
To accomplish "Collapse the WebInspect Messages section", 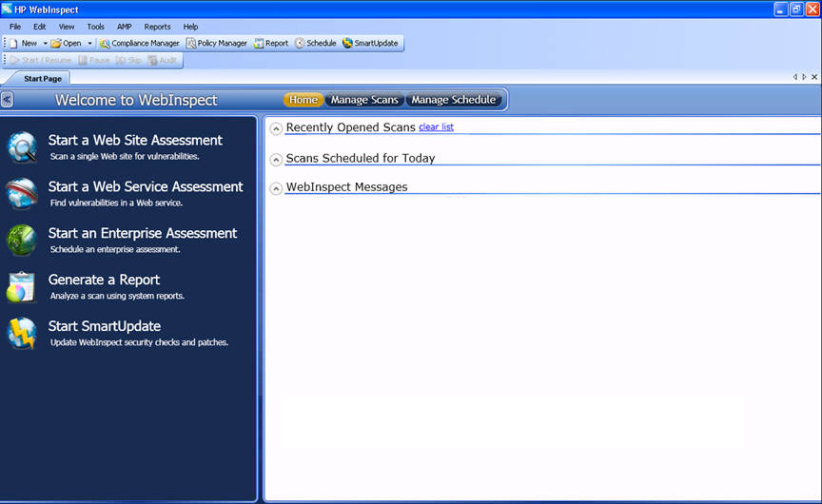I will point(276,188).
